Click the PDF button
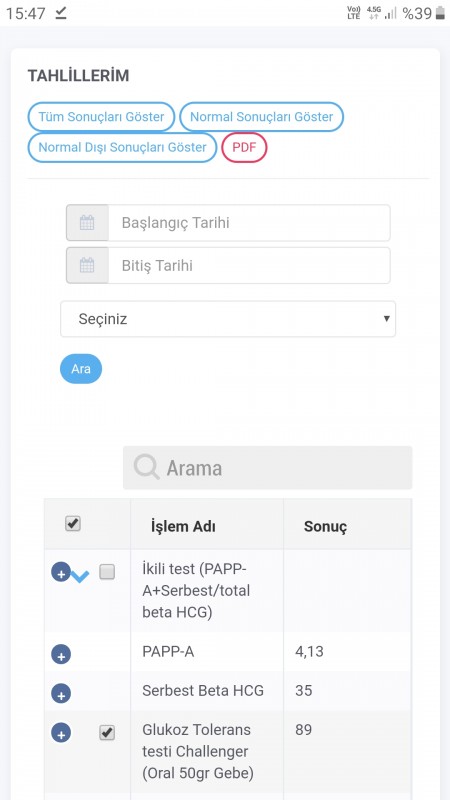450x800 pixels. (244, 147)
